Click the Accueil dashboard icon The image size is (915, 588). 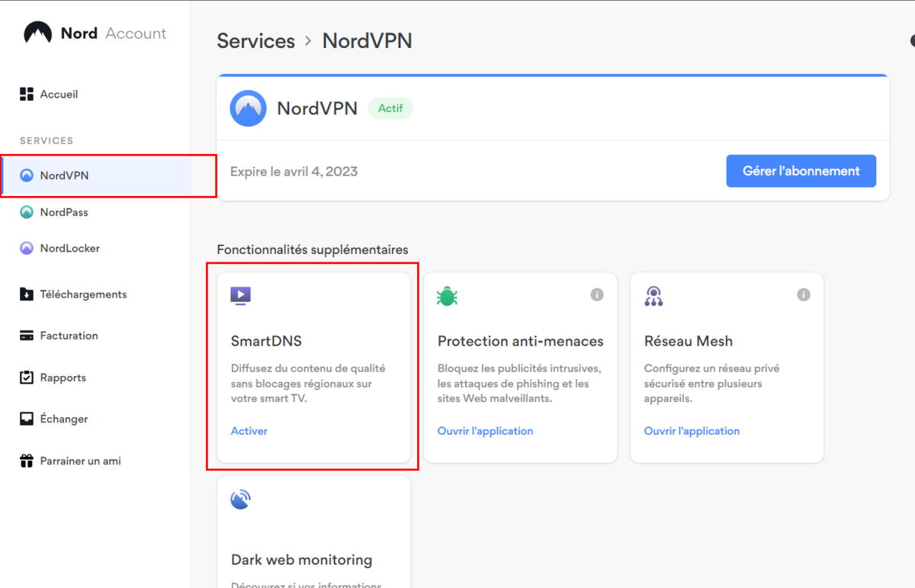coord(27,94)
